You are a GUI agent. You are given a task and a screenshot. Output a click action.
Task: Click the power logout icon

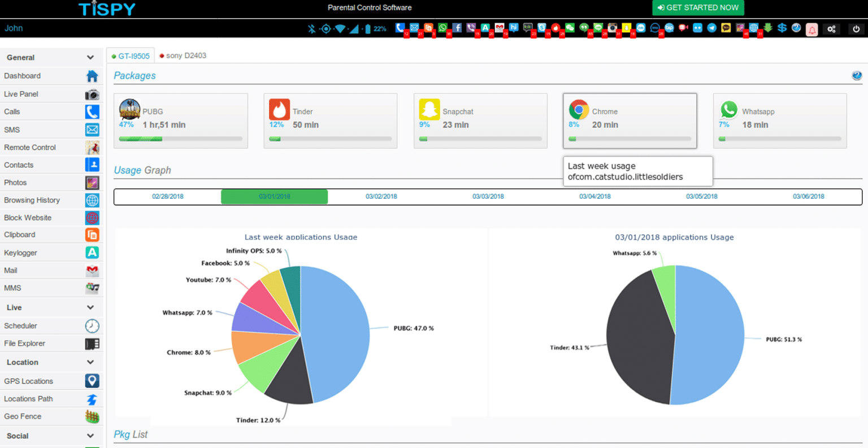click(856, 29)
